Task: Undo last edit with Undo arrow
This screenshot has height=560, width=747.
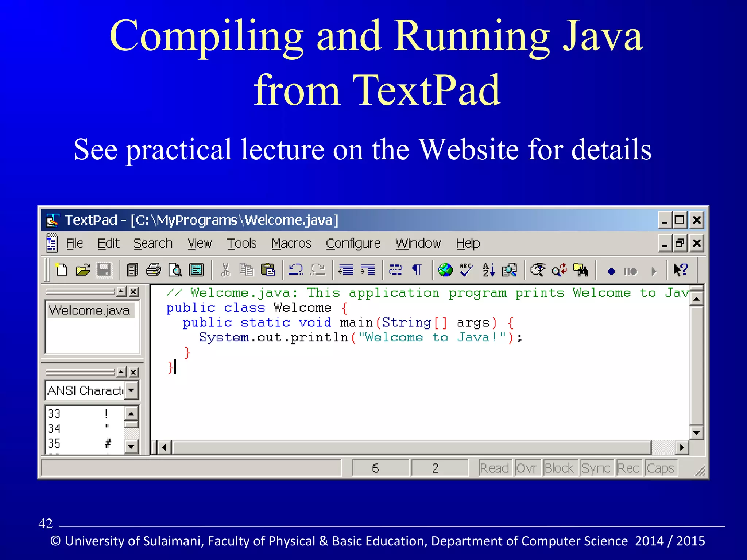Action: point(296,270)
